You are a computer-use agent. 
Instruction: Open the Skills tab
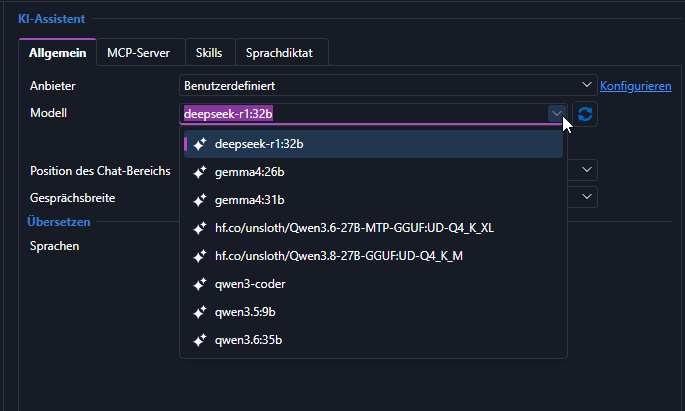point(209,53)
